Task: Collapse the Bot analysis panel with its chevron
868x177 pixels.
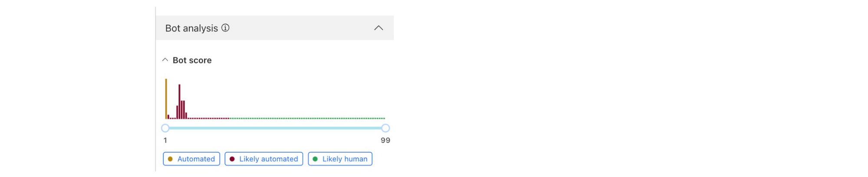Action: (x=378, y=28)
